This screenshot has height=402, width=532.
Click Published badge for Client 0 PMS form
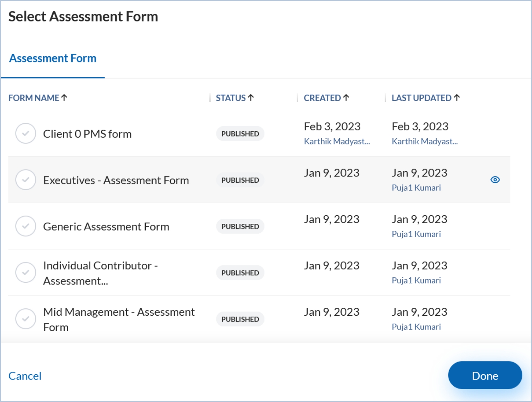(240, 134)
